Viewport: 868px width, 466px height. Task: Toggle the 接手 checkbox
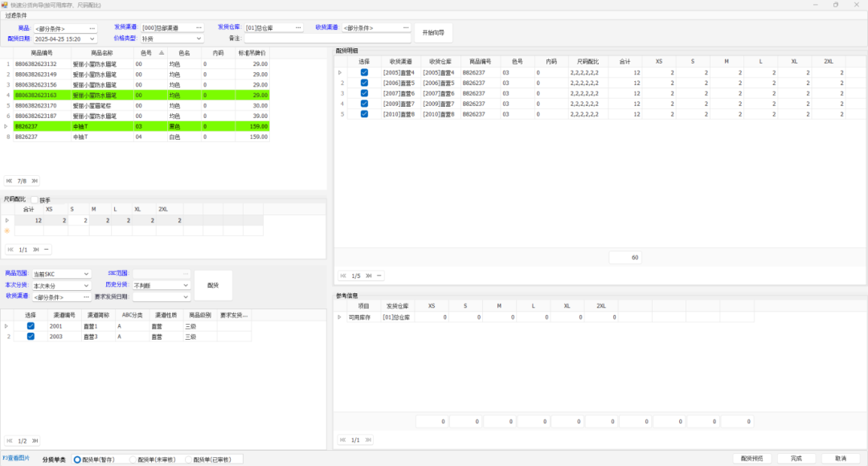[x=35, y=200]
